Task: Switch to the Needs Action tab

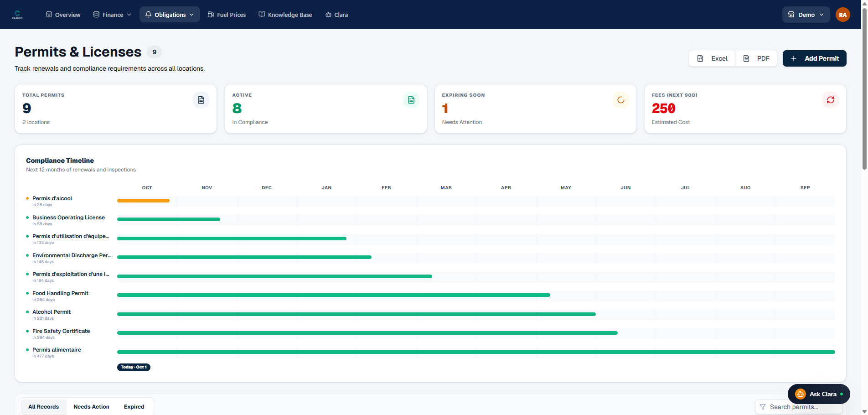Action: [x=91, y=407]
